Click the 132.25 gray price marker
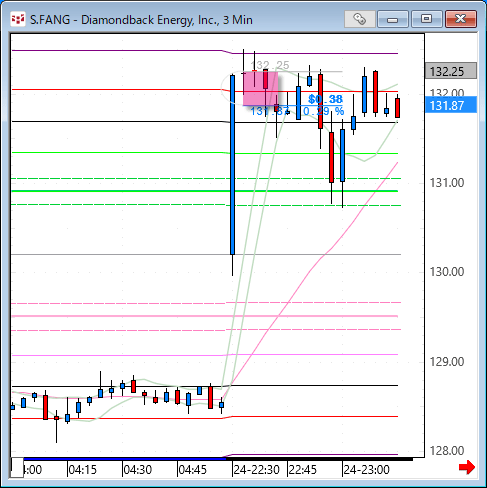 [451, 71]
